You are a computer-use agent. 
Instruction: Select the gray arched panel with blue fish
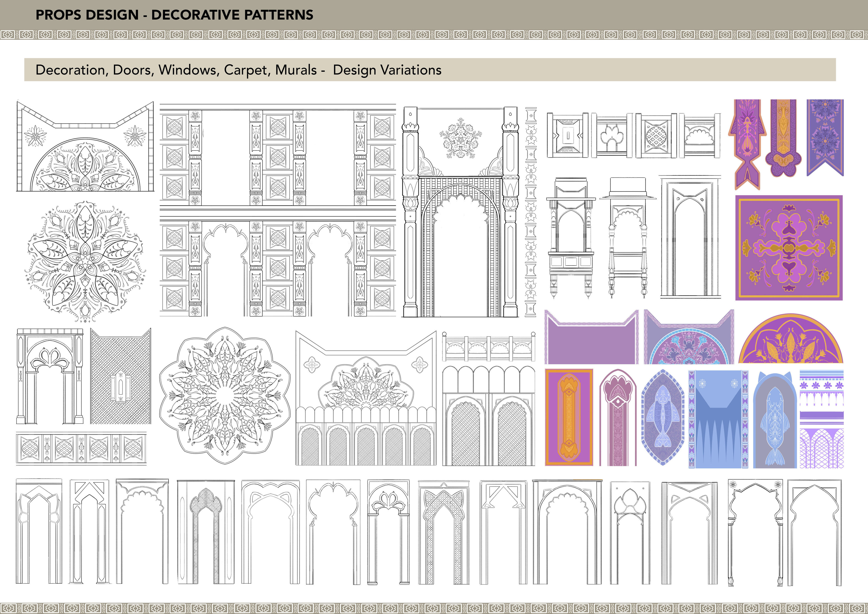click(x=775, y=420)
